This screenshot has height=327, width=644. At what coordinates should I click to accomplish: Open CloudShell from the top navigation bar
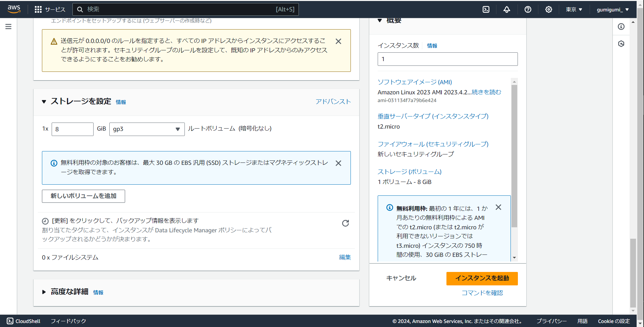tap(486, 9)
